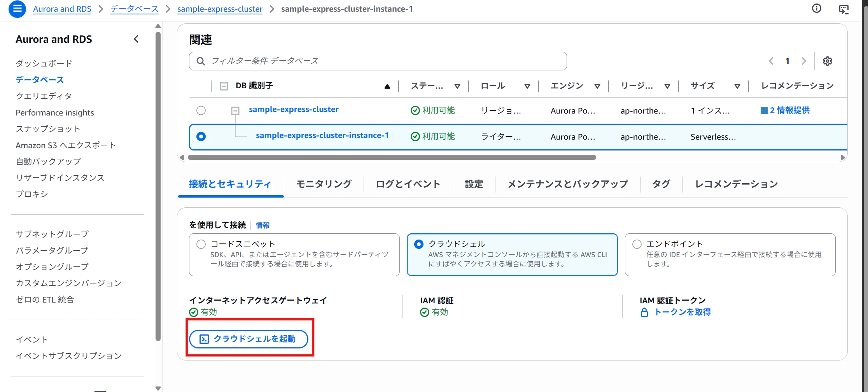
Task: Click the 利用可能 status icon for instance-1
Action: coord(415,136)
